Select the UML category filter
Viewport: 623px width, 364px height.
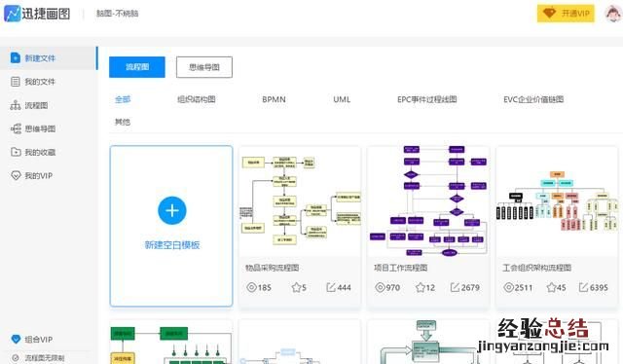(342, 99)
